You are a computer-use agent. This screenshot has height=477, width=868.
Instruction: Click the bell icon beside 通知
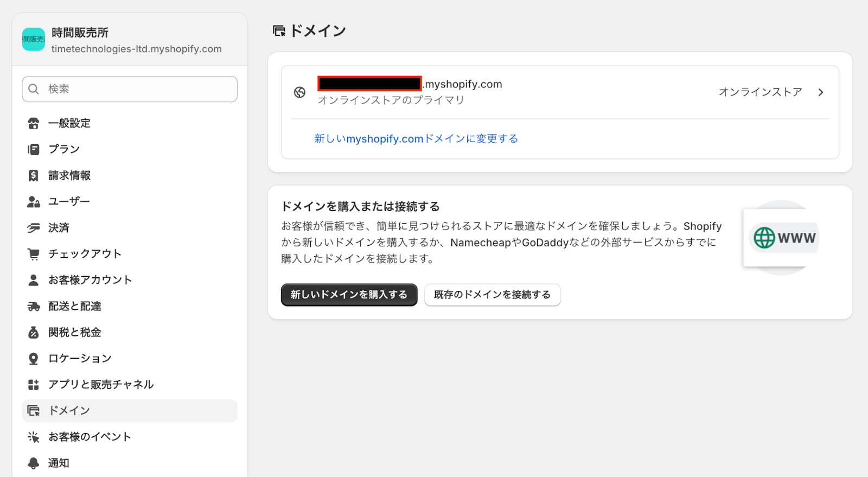pyautogui.click(x=34, y=463)
